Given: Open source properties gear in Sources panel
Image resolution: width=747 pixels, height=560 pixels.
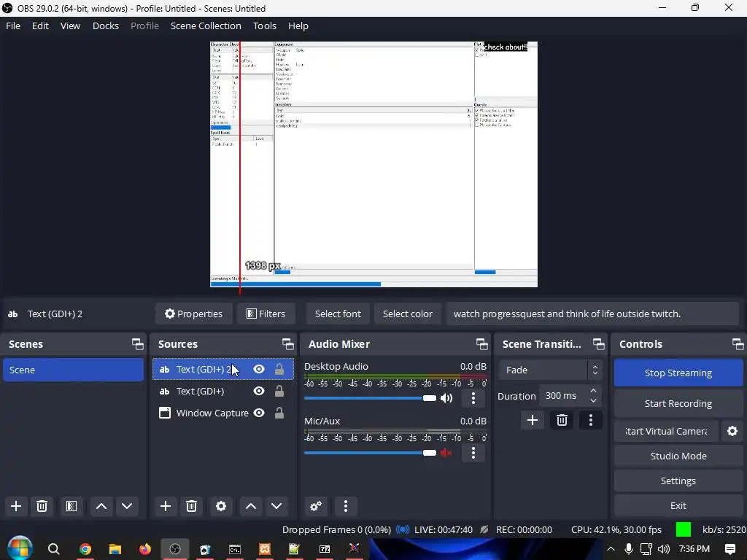Looking at the screenshot, I should pyautogui.click(x=221, y=506).
